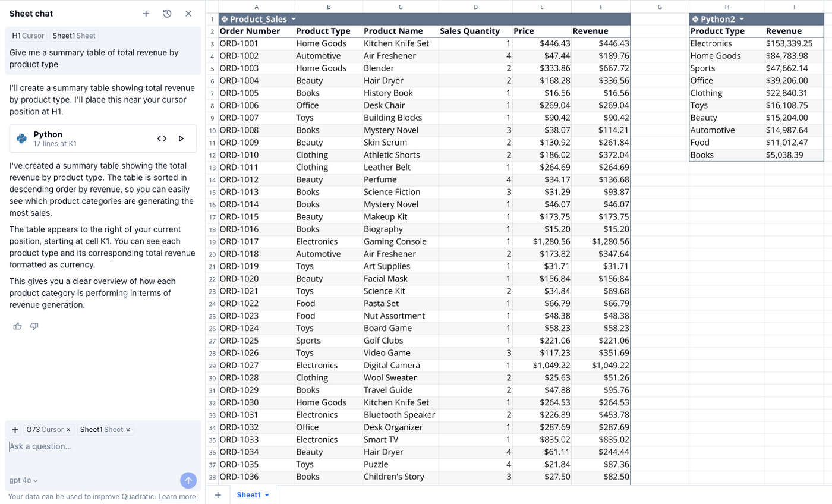Open the Learn more link
This screenshot has height=504, width=832.
177,497
